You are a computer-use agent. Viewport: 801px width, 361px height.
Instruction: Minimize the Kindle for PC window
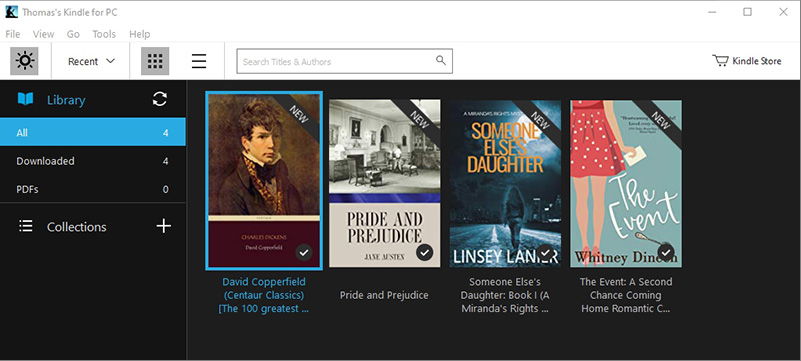point(712,12)
